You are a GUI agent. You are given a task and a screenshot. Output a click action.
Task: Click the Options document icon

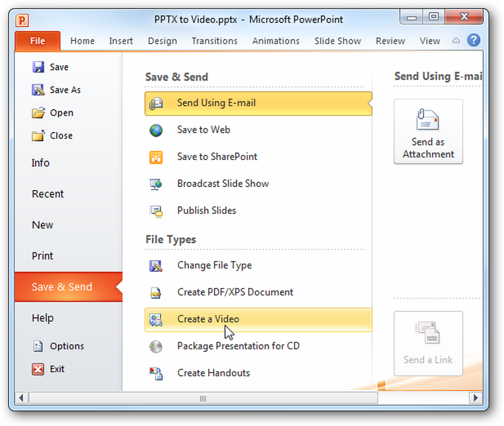click(38, 346)
